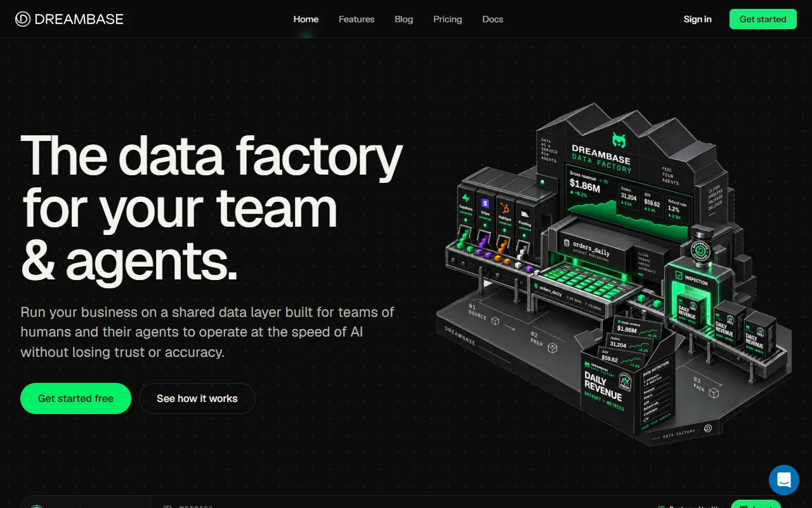812x508 pixels.
Task: Click the Get started free button
Action: [x=75, y=398]
